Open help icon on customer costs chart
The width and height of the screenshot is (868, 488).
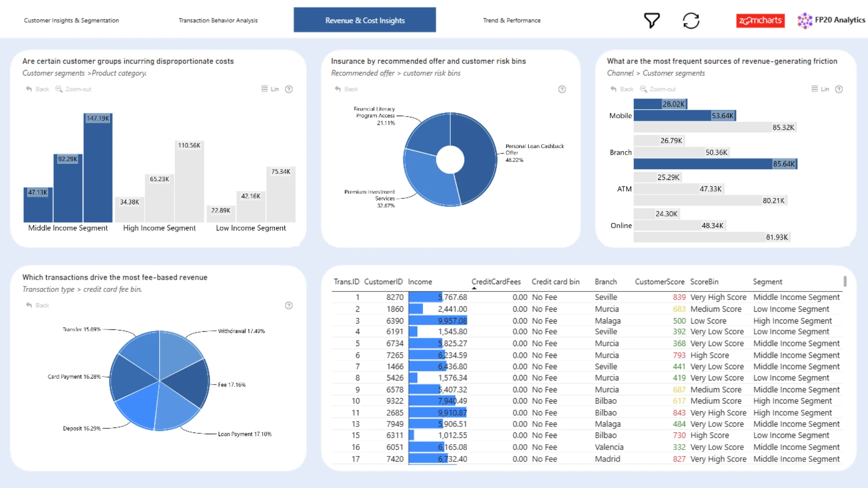289,89
